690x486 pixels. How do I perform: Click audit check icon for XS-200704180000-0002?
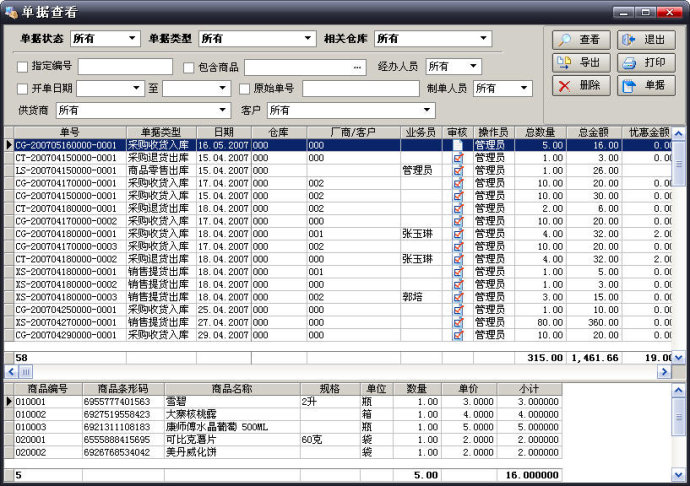(458, 284)
